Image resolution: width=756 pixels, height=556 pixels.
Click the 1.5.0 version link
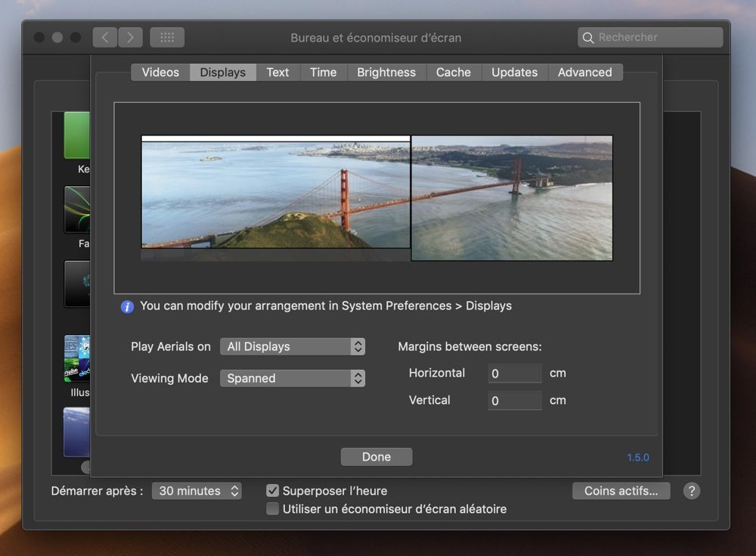tap(638, 458)
